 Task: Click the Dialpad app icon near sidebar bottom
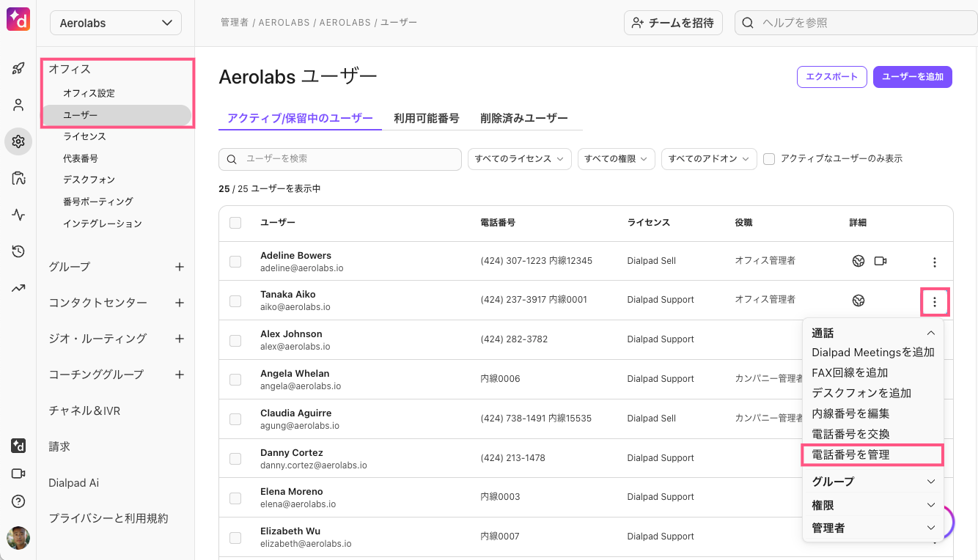tap(18, 446)
